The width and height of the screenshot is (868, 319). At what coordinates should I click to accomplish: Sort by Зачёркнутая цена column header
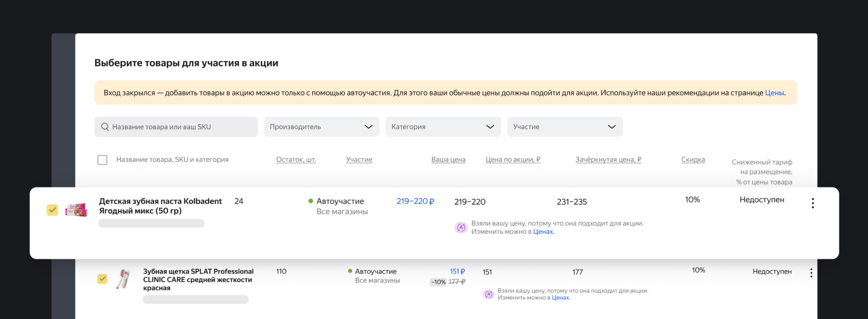tap(608, 159)
